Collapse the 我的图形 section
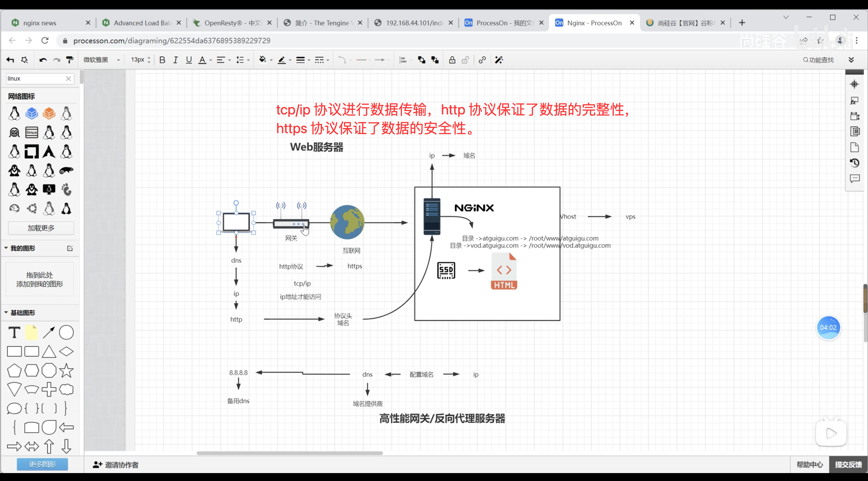This screenshot has height=481, width=868. [x=6, y=248]
